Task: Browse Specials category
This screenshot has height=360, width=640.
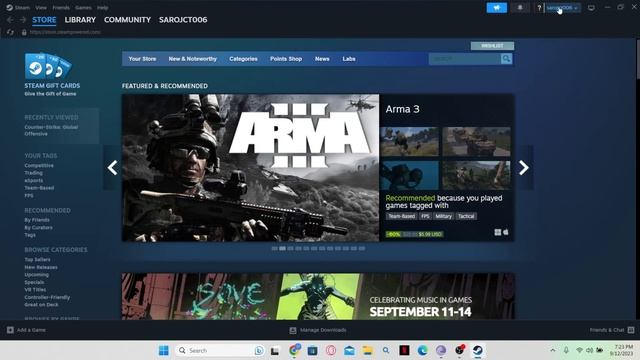Action: (34, 282)
